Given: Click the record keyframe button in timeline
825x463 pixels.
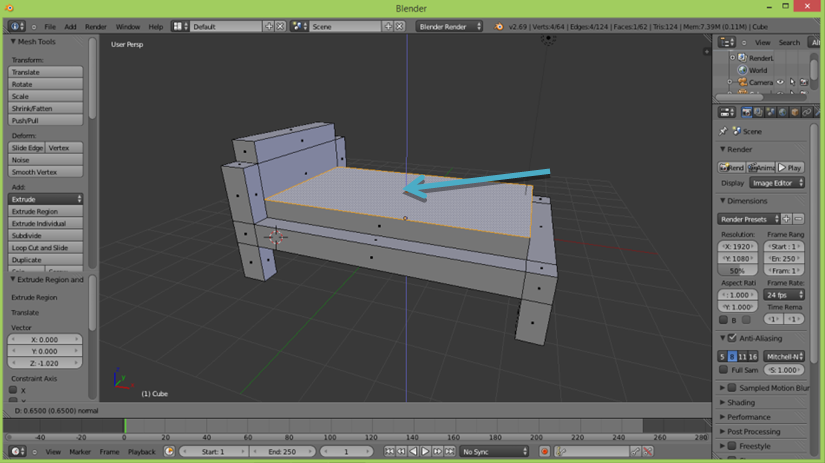Looking at the screenshot, I should click(545, 452).
